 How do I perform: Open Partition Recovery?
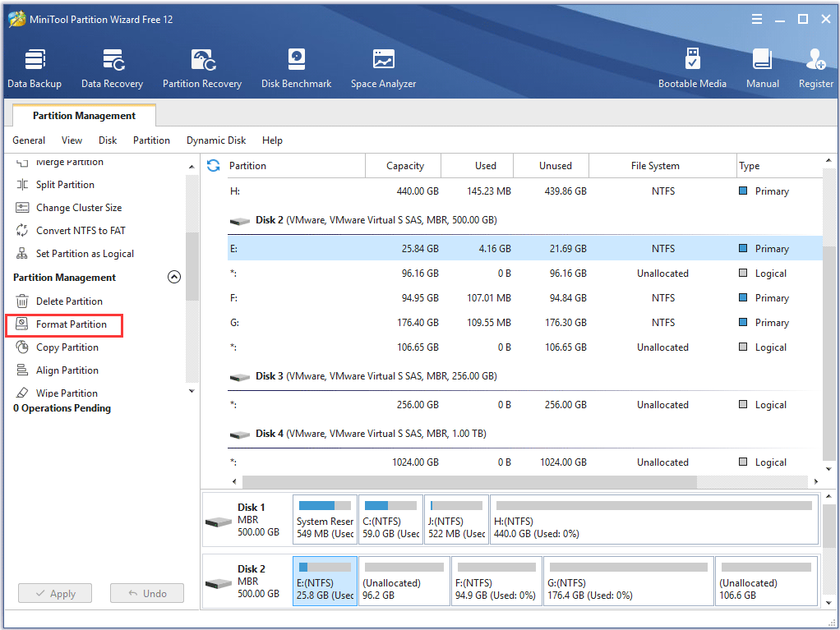201,66
